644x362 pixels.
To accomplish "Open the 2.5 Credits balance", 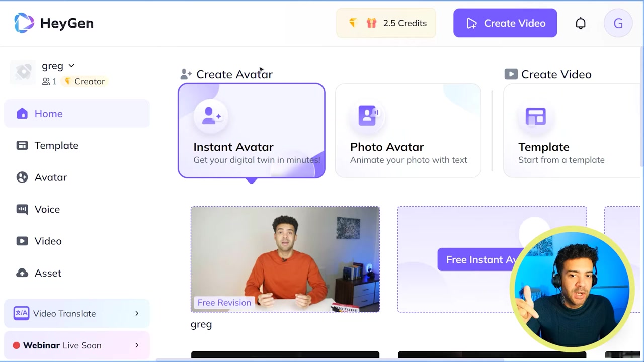I will [x=386, y=23].
